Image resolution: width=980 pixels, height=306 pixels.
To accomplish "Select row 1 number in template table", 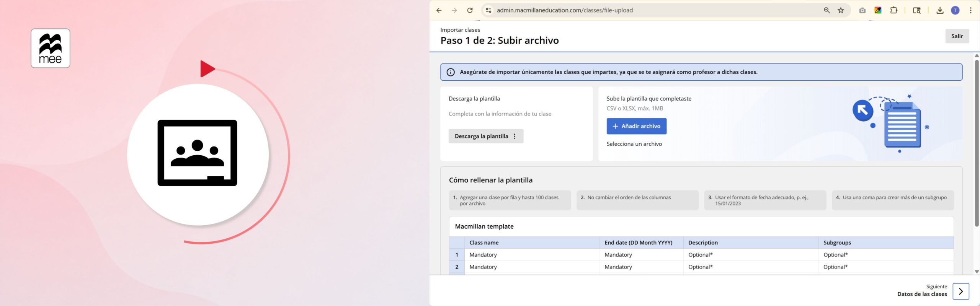I will click(457, 255).
